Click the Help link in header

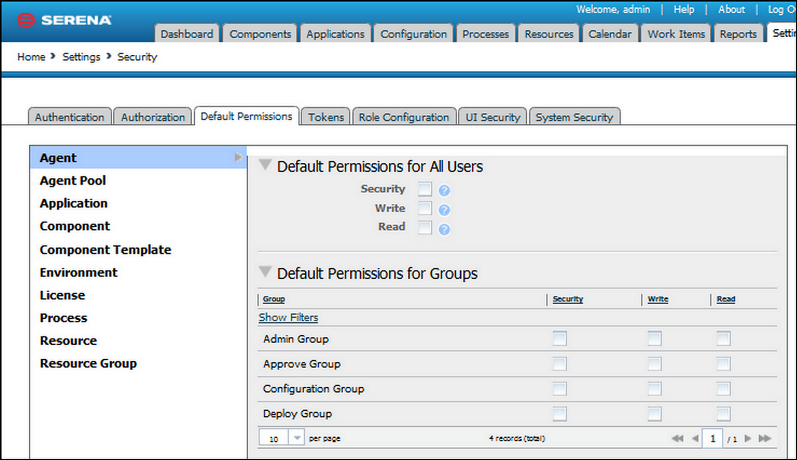(684, 9)
